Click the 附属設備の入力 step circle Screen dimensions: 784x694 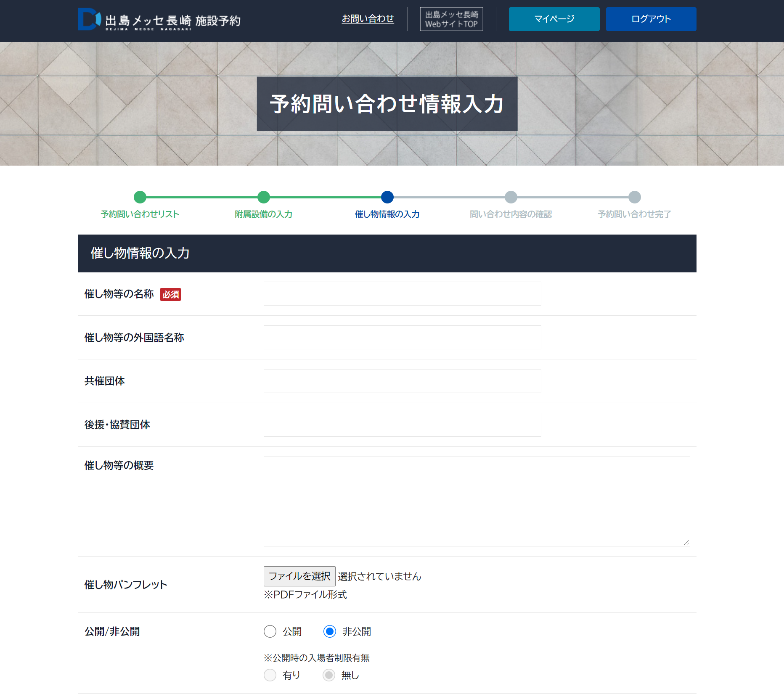tap(264, 197)
